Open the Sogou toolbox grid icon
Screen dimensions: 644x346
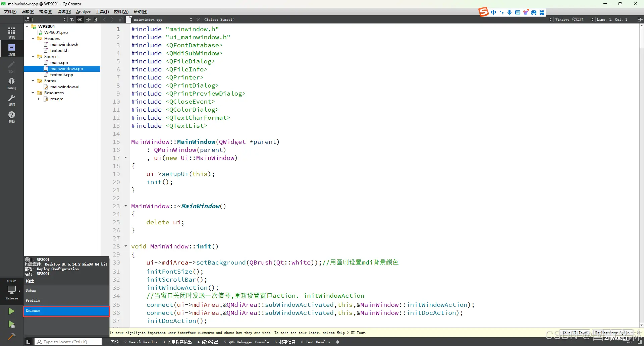click(542, 12)
